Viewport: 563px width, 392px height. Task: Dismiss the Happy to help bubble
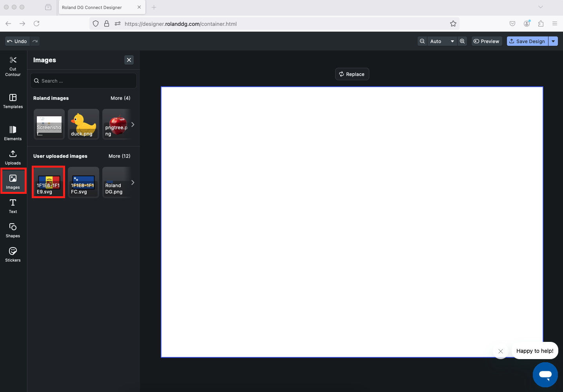point(501,351)
